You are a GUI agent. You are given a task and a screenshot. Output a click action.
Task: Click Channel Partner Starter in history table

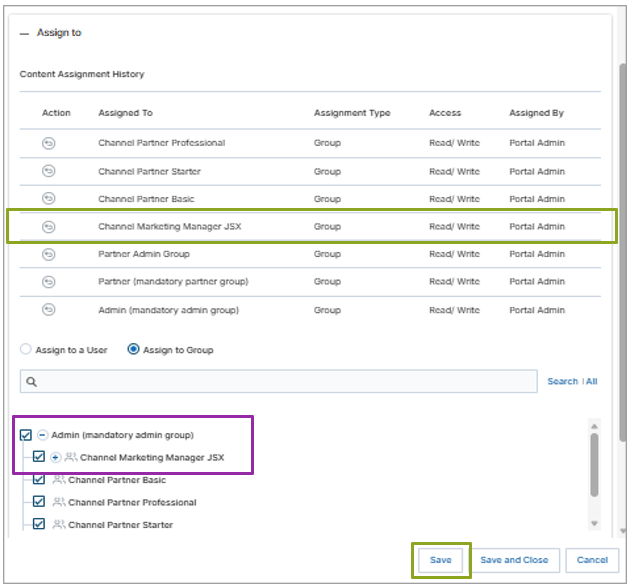pos(149,171)
